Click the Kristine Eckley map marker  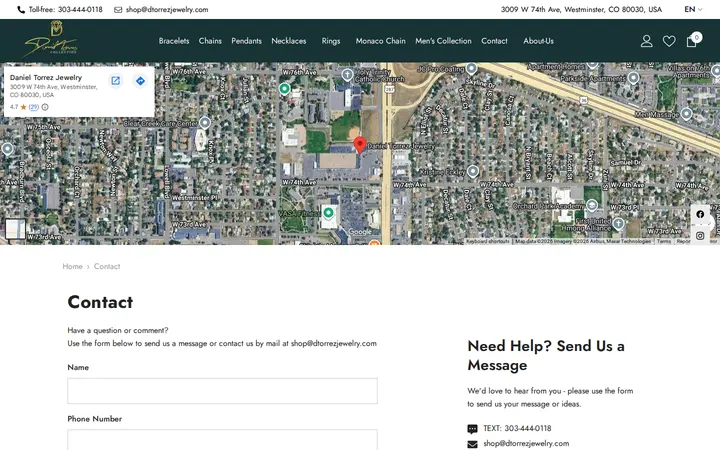click(472, 172)
